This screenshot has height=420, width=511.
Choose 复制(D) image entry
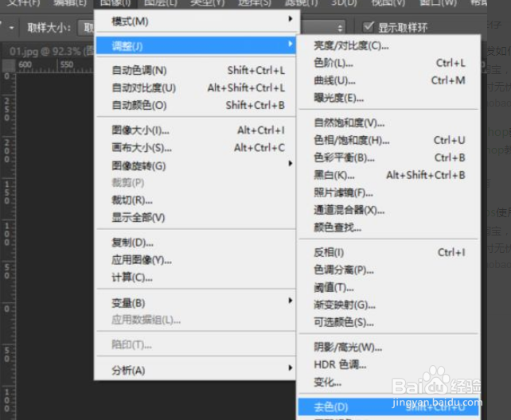[196, 243]
